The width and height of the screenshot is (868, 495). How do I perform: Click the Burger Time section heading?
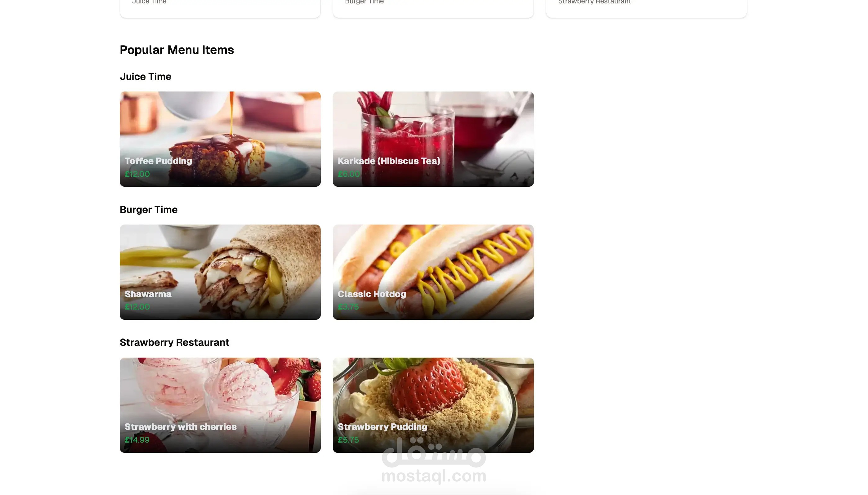149,209
